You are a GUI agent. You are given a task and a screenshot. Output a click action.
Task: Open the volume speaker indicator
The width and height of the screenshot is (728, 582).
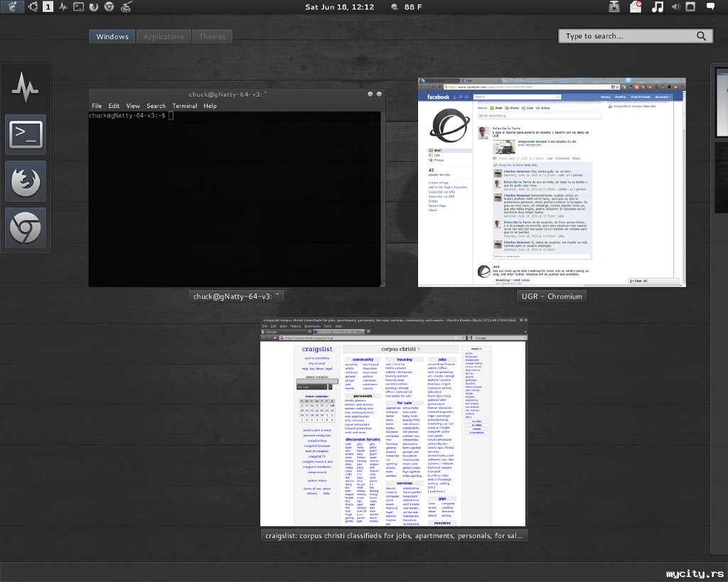(674, 7)
